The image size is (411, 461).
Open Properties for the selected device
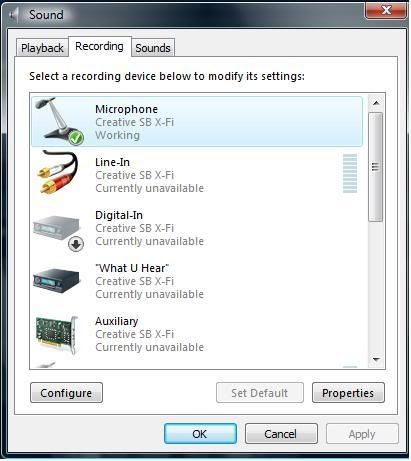click(348, 393)
